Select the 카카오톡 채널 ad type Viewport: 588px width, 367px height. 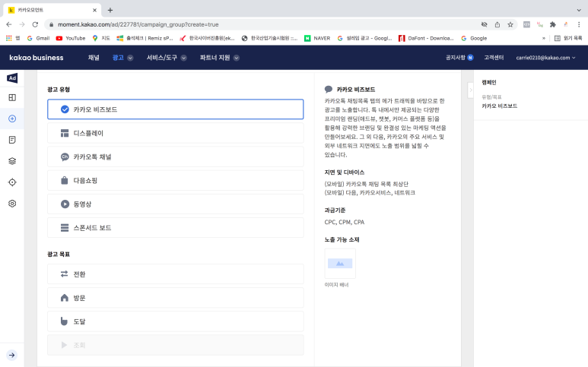[176, 157]
